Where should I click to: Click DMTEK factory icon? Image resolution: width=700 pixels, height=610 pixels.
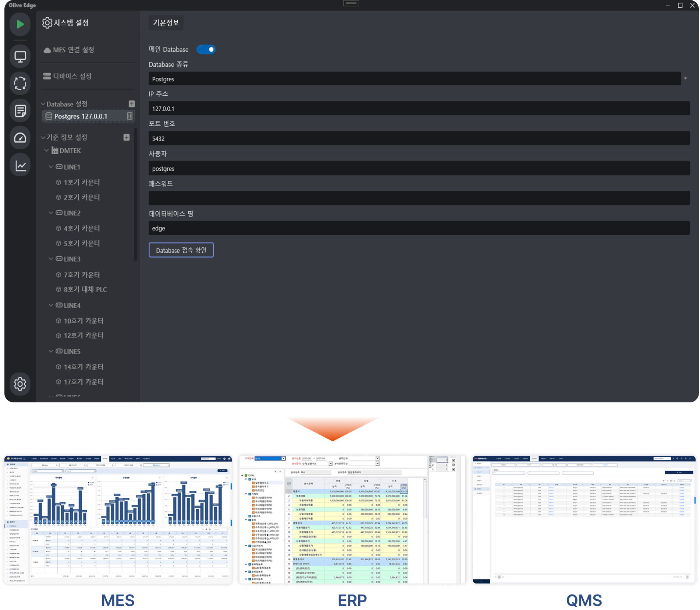click(x=55, y=150)
